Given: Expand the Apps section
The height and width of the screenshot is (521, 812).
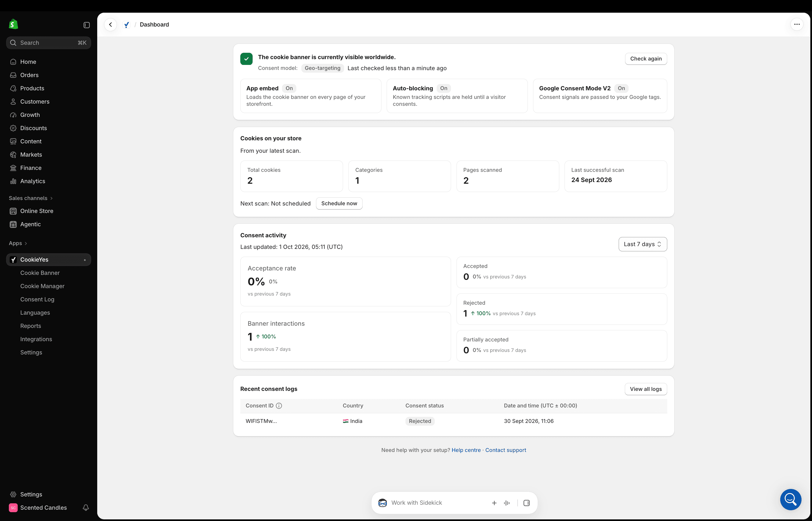Looking at the screenshot, I should click(18, 243).
